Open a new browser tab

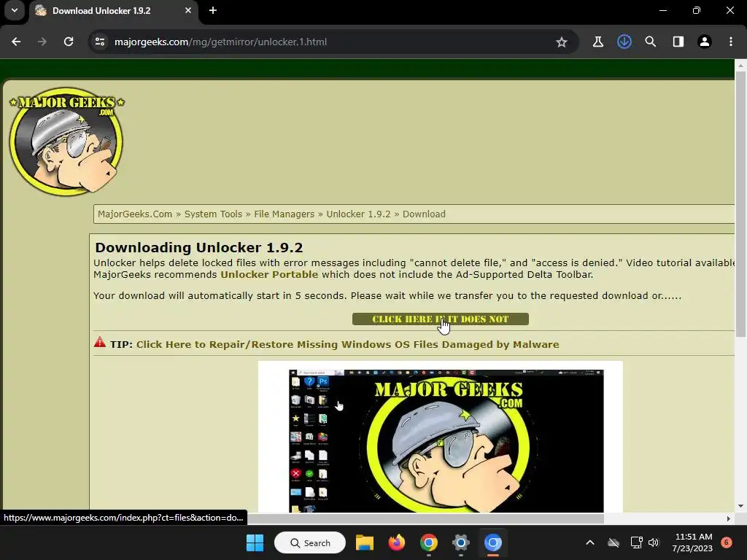pyautogui.click(x=213, y=10)
